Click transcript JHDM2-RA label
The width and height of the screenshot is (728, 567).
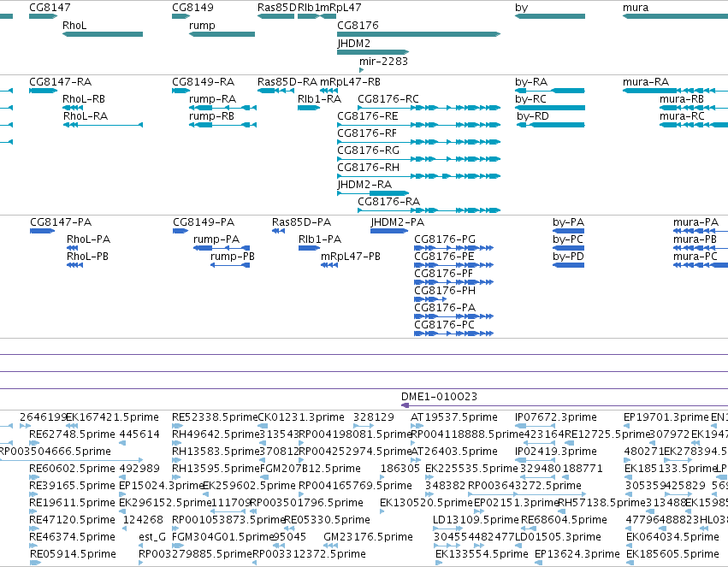pyautogui.click(x=364, y=185)
